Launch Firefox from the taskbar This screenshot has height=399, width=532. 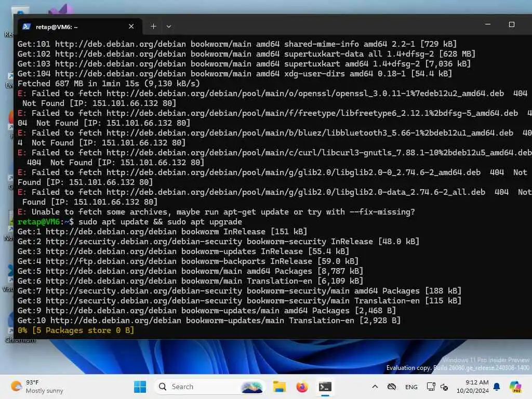point(302,387)
